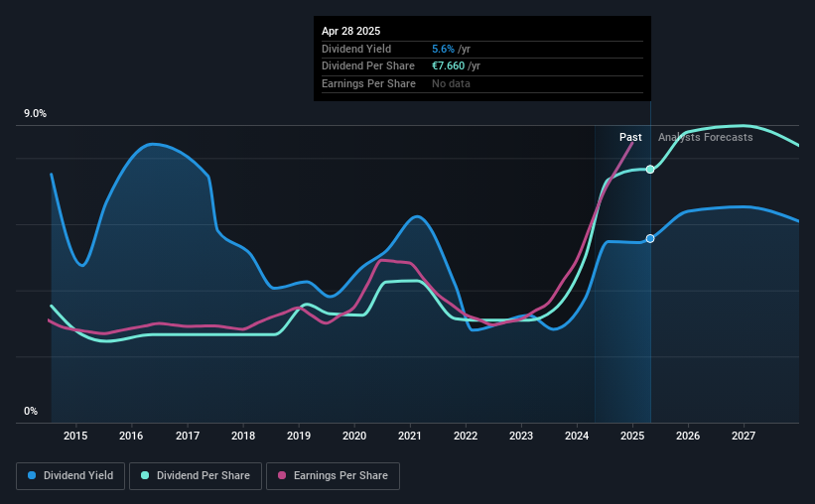815x504 pixels.
Task: Click the blue Dividend Yield legend dot
Action: [32, 475]
